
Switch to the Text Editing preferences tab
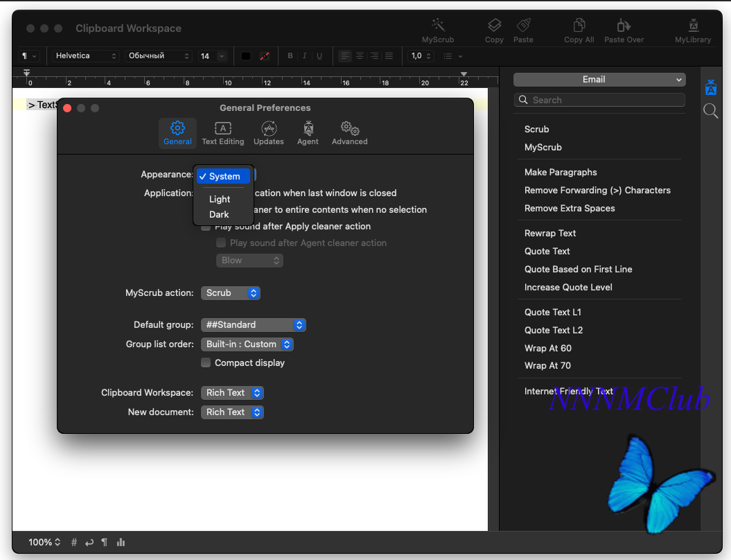[x=222, y=133]
